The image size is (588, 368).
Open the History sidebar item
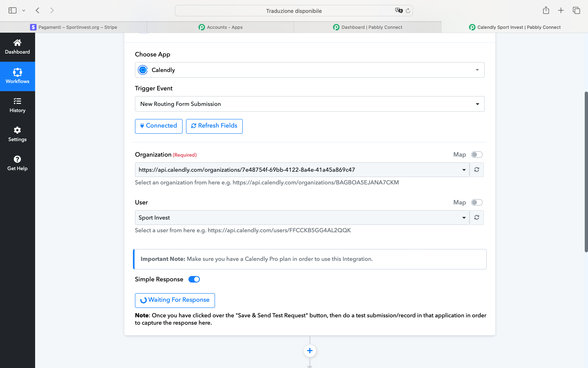pos(18,105)
